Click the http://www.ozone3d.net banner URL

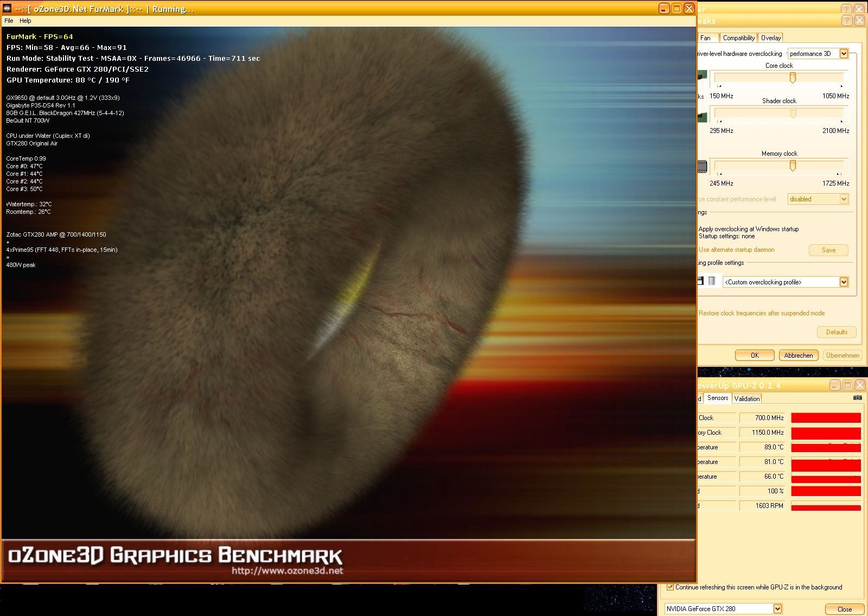[x=288, y=570]
